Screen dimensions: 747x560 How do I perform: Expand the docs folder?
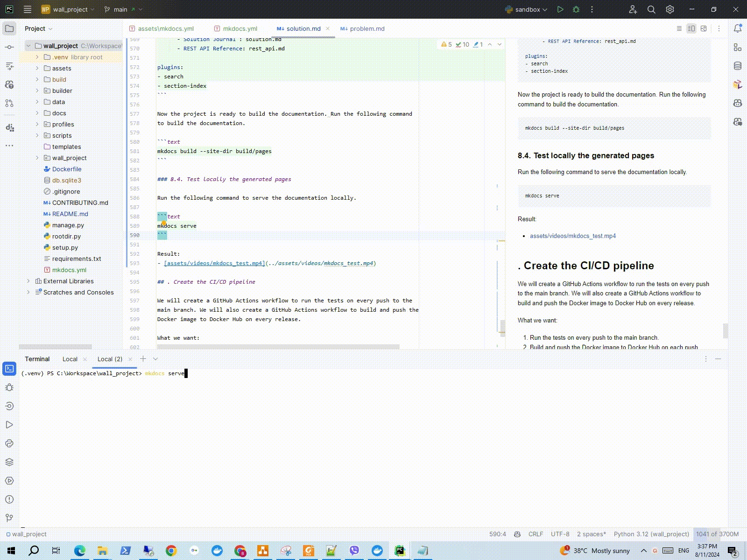(37, 113)
